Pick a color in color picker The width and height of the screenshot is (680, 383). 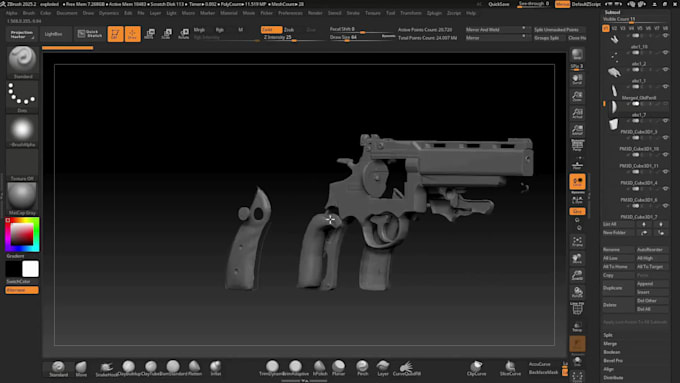pyautogui.click(x=22, y=235)
